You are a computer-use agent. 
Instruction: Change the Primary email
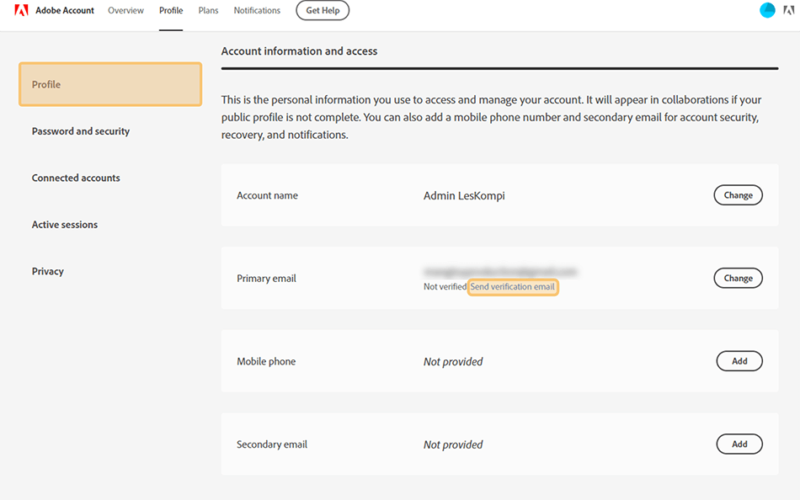click(x=738, y=278)
